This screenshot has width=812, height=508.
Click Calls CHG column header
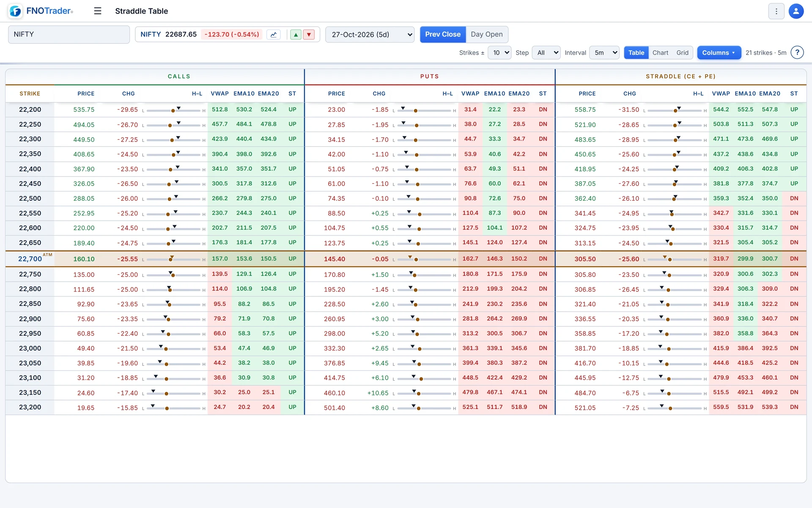pos(129,94)
